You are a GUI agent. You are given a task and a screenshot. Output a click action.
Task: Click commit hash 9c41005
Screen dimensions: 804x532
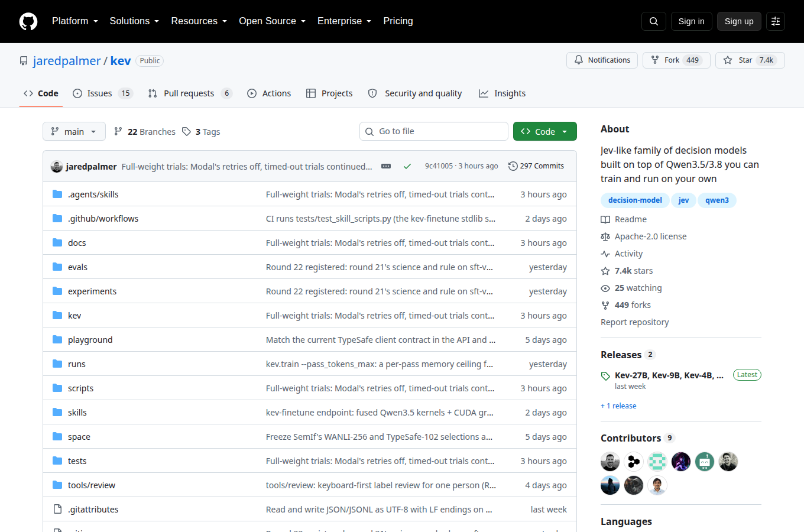[x=439, y=166]
